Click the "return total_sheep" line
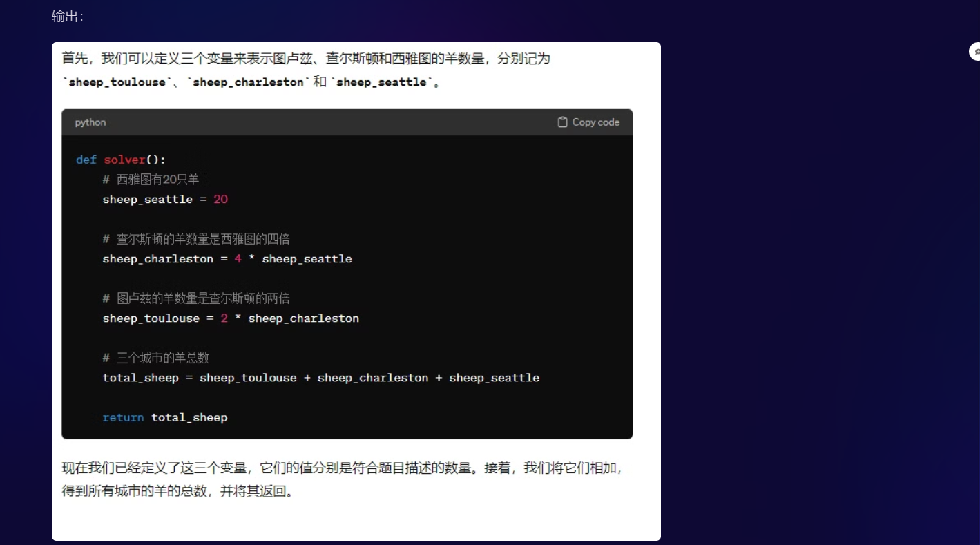This screenshot has height=545, width=980. (x=165, y=417)
